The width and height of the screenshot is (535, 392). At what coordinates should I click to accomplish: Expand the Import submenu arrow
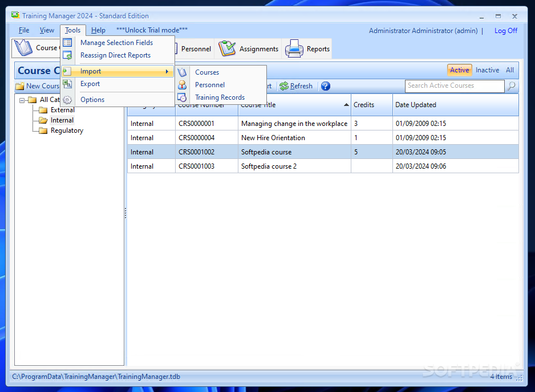[167, 71]
